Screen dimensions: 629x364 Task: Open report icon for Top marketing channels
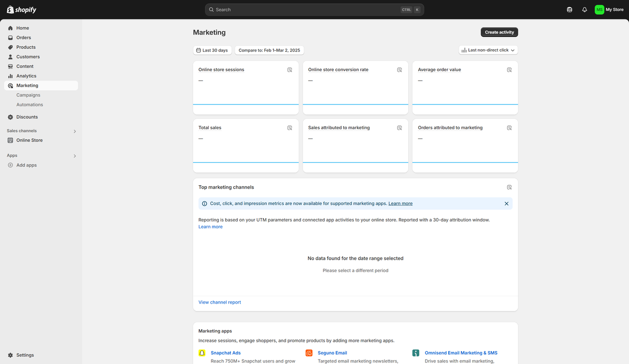[x=510, y=187]
